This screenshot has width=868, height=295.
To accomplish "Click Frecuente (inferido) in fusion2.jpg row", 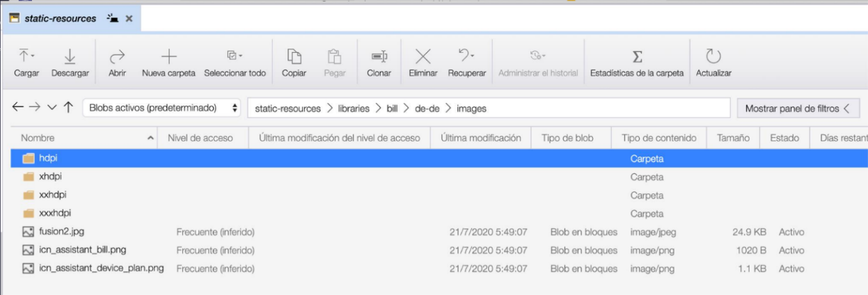I will pos(216,232).
